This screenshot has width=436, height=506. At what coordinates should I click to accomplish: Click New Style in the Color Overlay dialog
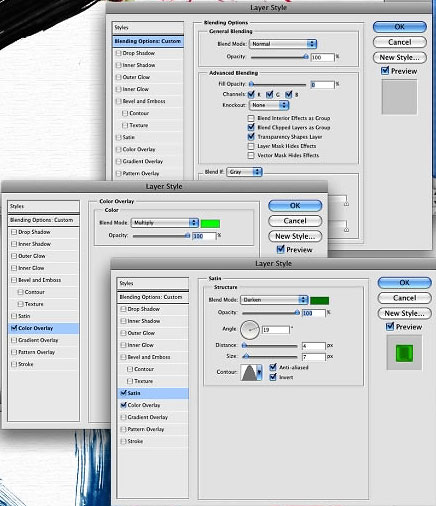point(295,236)
